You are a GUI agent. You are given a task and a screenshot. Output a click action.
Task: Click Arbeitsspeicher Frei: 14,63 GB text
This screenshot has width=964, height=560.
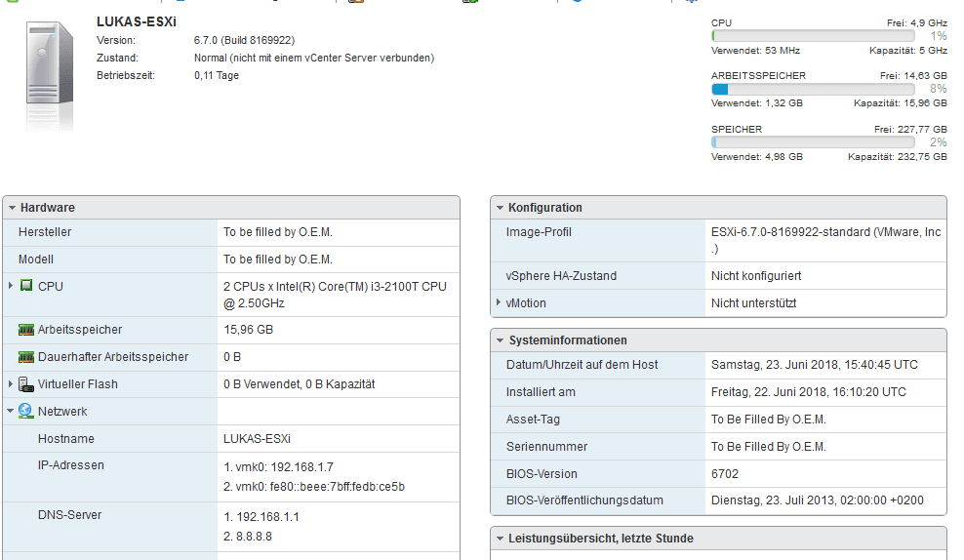(x=913, y=75)
